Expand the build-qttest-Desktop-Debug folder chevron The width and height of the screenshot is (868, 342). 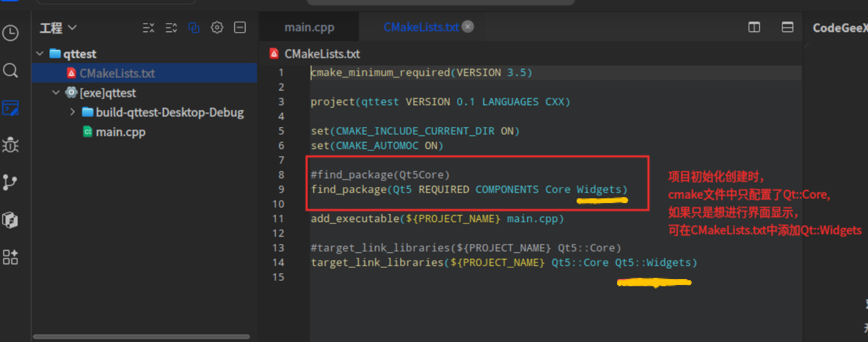(x=72, y=112)
